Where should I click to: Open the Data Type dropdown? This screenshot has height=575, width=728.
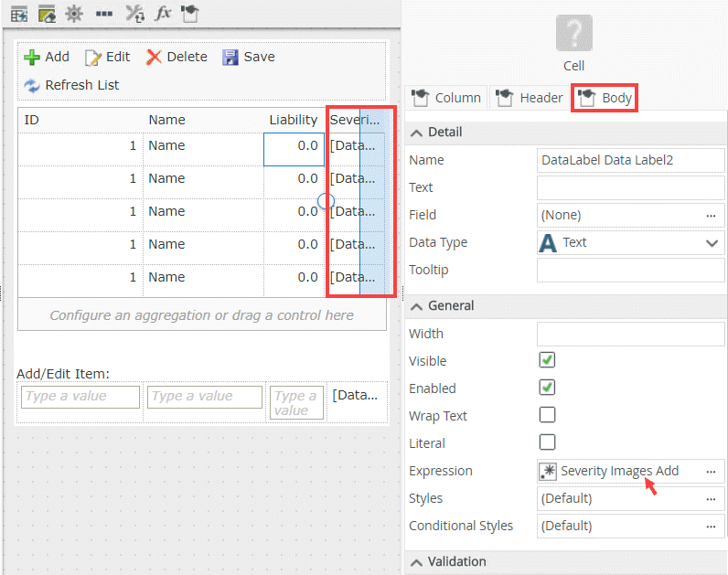712,243
